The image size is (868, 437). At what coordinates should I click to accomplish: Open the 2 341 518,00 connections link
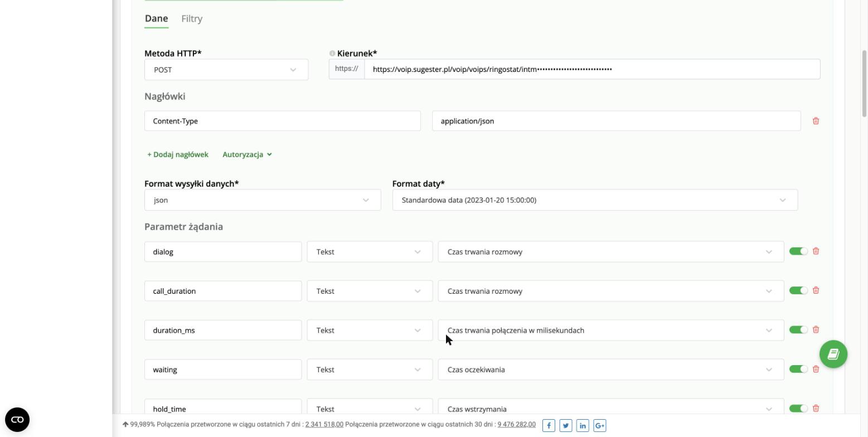pos(324,424)
